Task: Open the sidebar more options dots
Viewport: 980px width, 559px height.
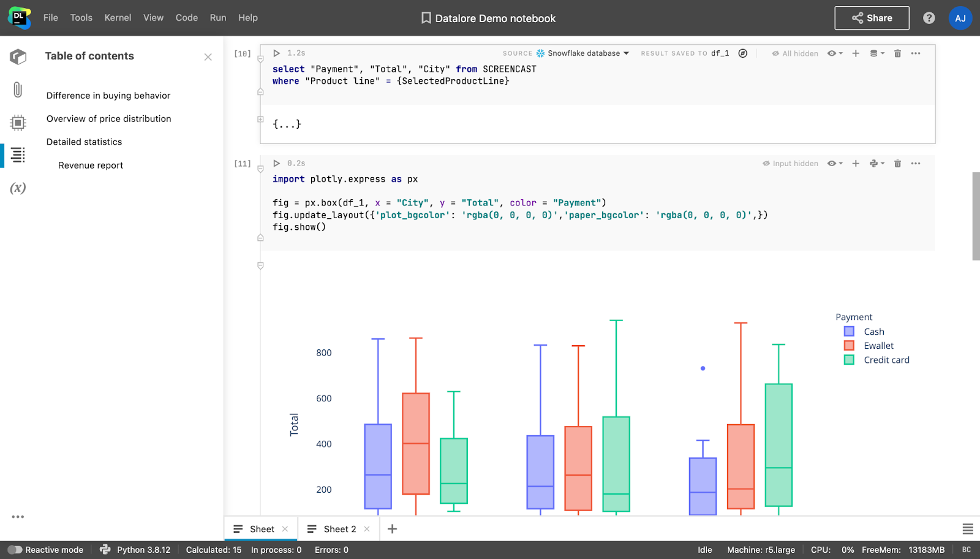Action: [x=18, y=517]
